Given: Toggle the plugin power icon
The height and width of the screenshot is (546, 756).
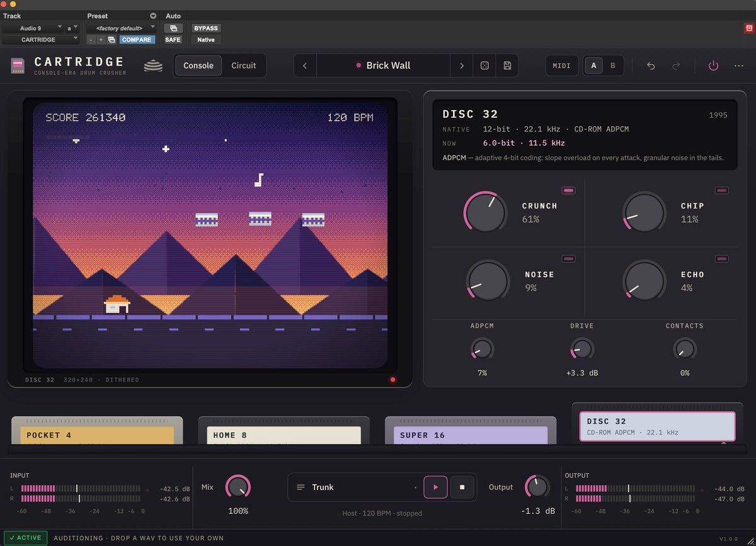Looking at the screenshot, I should [713, 65].
